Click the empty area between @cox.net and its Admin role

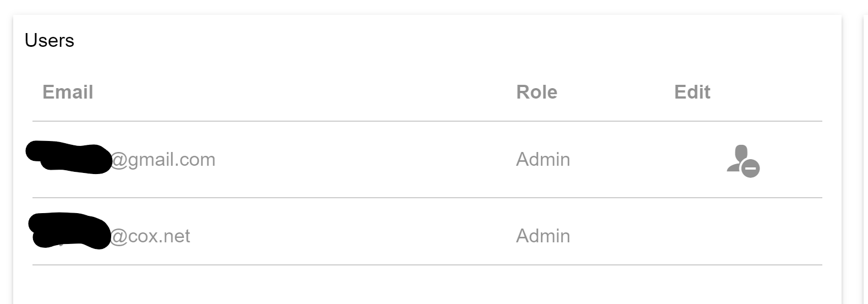click(x=352, y=236)
